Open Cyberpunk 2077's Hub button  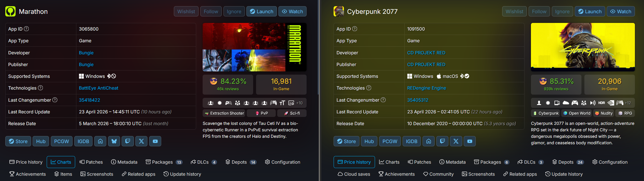pos(369,141)
